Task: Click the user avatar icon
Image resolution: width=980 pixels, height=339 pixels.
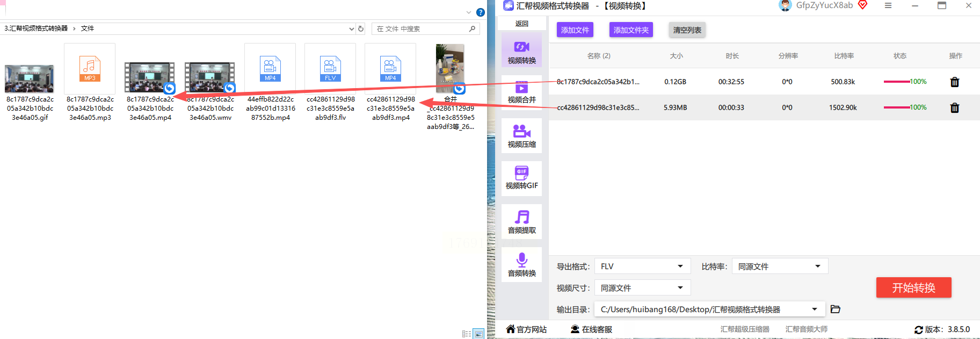Action: [x=785, y=6]
